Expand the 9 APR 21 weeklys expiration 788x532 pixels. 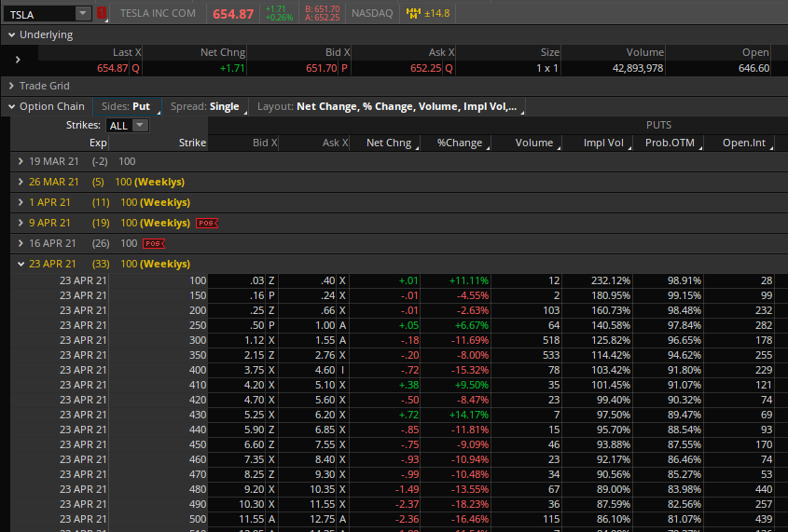21,223
